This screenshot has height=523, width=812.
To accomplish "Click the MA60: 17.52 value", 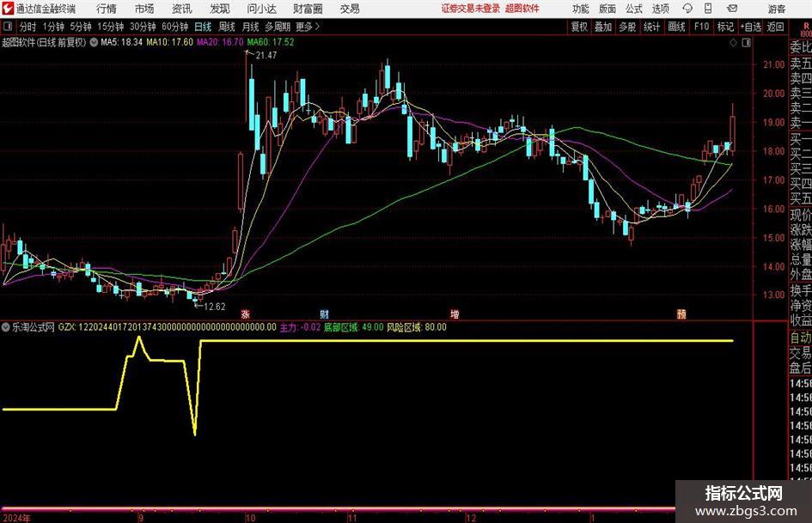I will coord(271,42).
